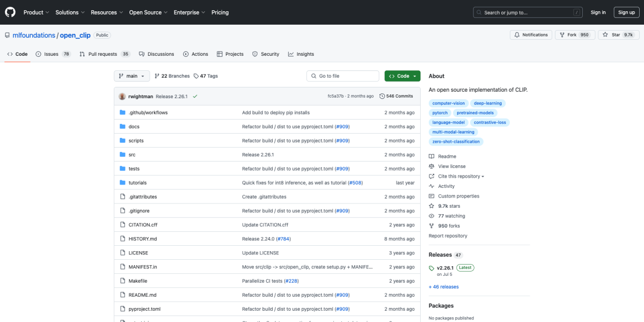Click the Notifications bell button
644x322 pixels.
click(531, 35)
